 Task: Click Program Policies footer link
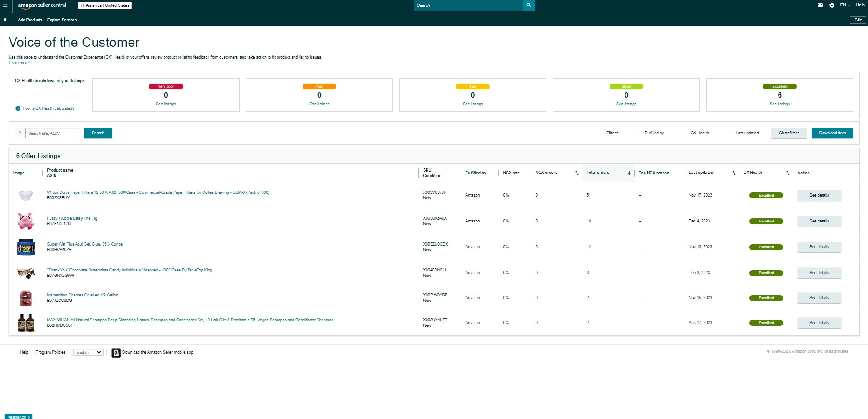[x=50, y=352]
